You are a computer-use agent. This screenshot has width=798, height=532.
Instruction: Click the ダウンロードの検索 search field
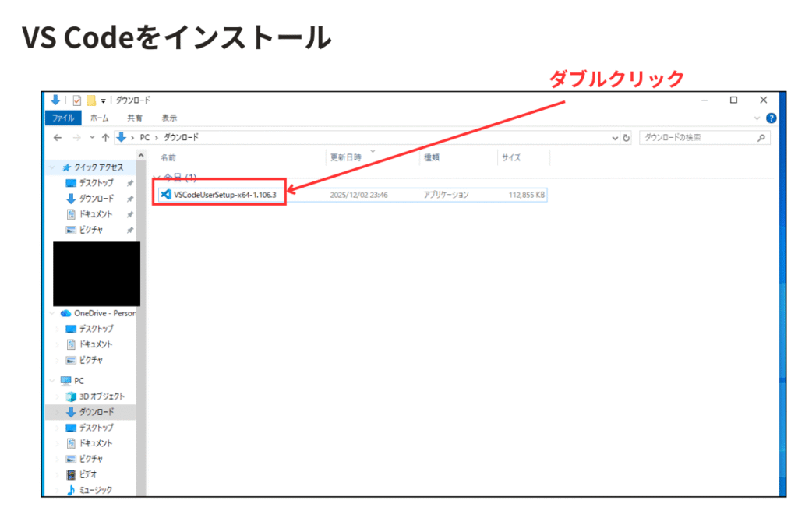(x=695, y=138)
